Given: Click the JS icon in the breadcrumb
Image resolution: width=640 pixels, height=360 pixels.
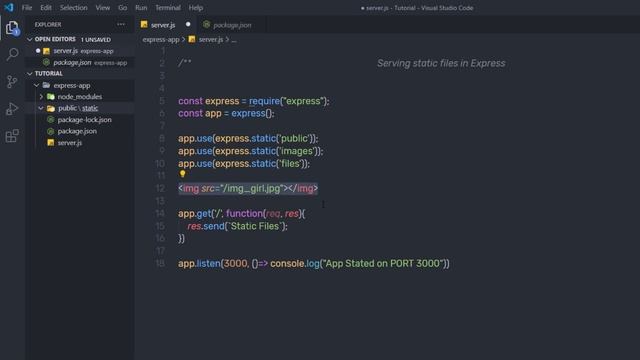Looking at the screenshot, I should pyautogui.click(x=192, y=40).
